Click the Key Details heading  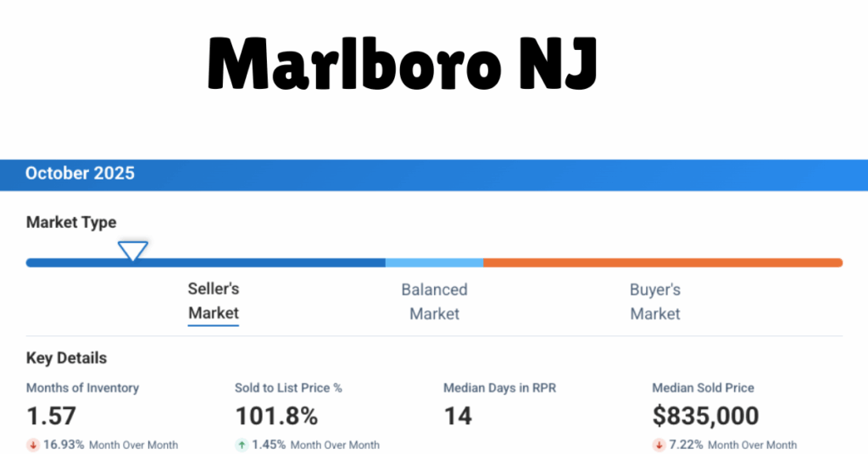66,358
